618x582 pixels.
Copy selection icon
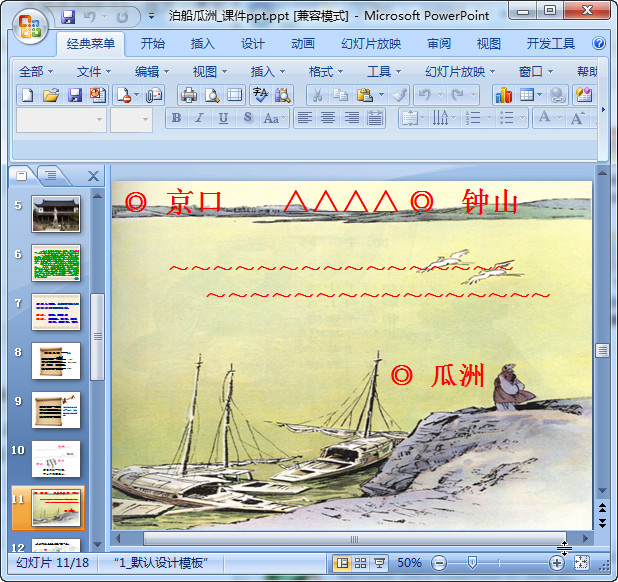pos(340,95)
